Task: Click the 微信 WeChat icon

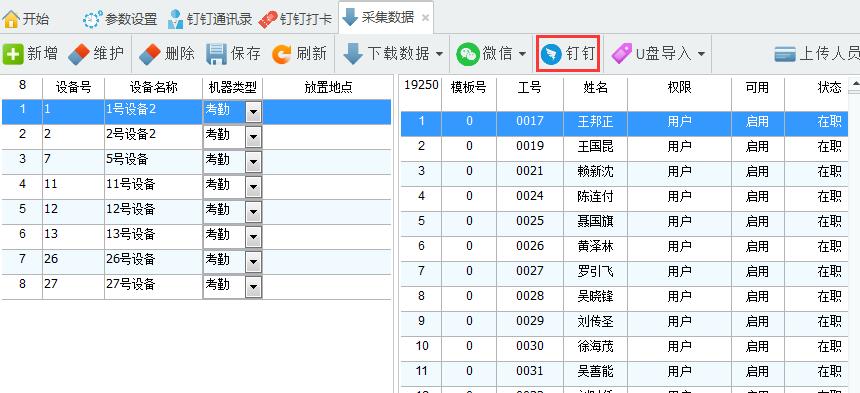Action: point(468,54)
